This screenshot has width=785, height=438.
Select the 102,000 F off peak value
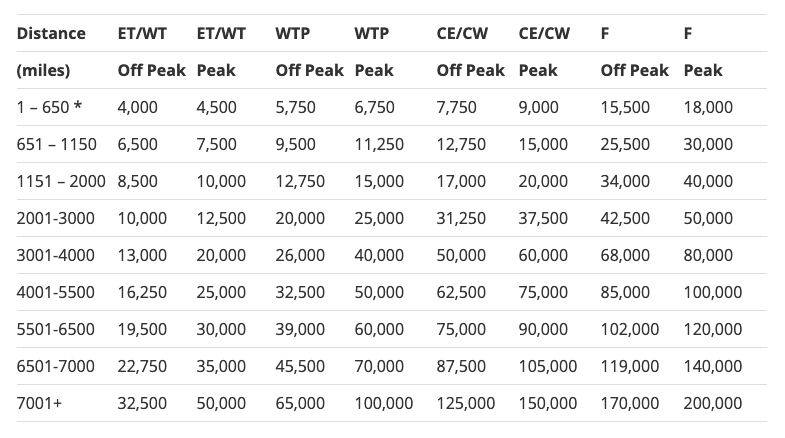[630, 329]
